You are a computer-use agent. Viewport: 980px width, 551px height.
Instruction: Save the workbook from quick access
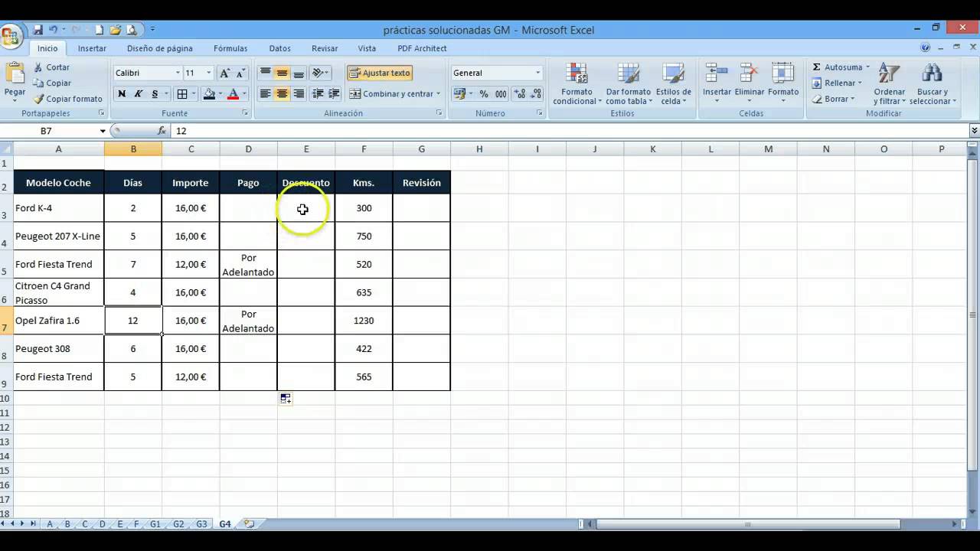pyautogui.click(x=38, y=30)
